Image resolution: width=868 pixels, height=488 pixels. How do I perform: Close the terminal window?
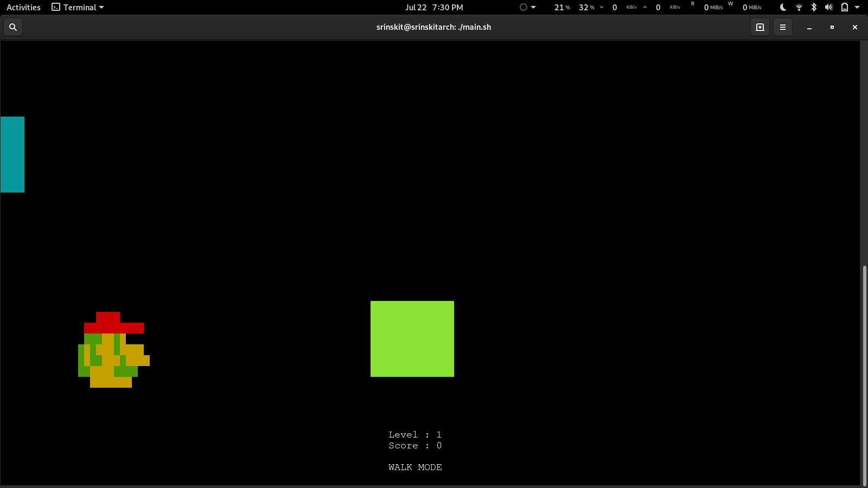855,27
